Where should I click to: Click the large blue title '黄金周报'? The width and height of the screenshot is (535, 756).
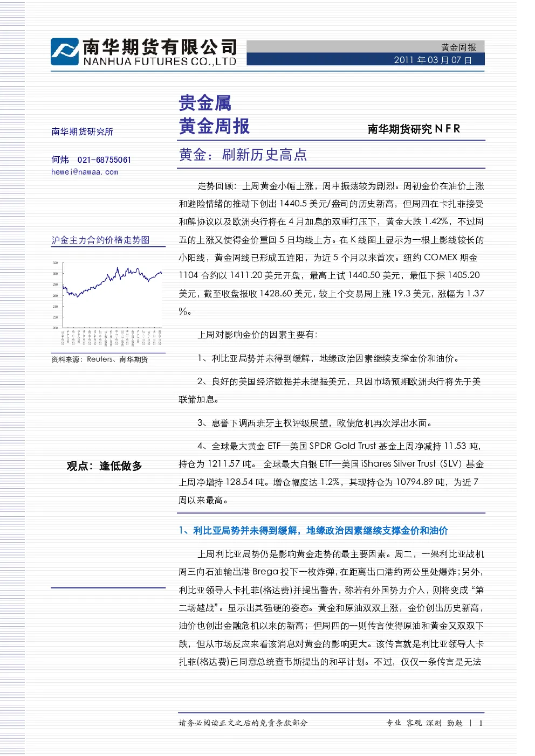[x=214, y=126]
